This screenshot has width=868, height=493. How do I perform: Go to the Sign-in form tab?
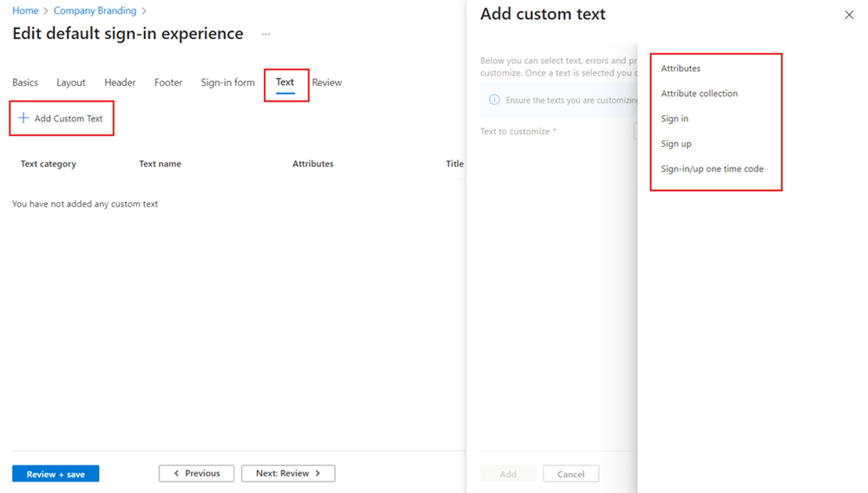227,82
